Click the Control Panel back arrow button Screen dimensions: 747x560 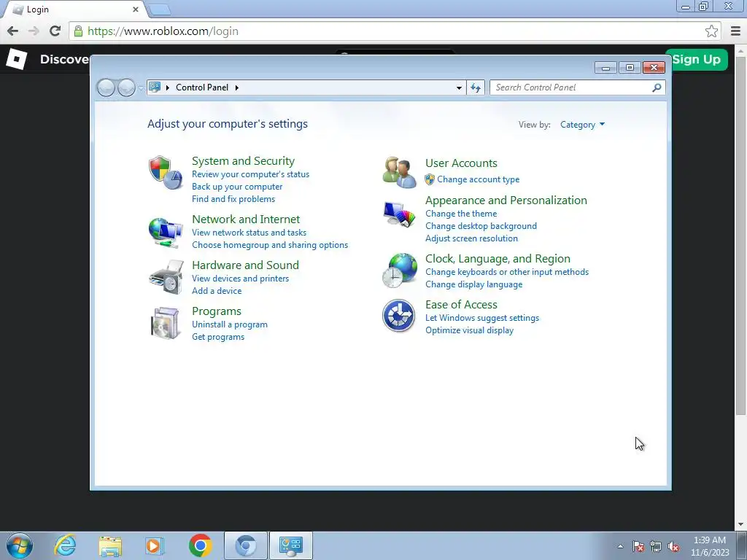coord(106,87)
